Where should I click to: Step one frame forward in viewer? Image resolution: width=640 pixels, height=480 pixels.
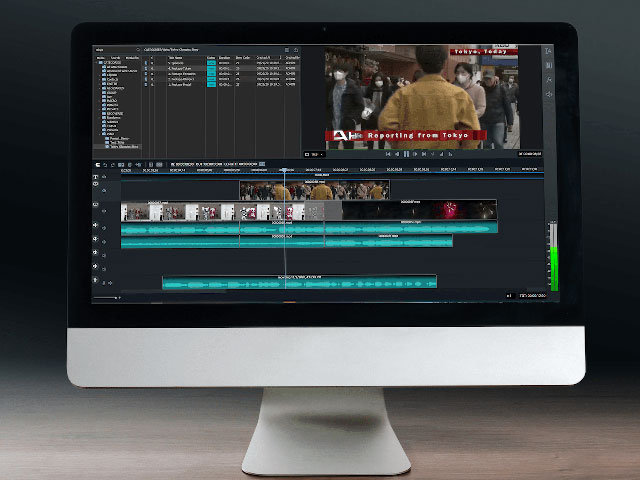[x=415, y=154]
